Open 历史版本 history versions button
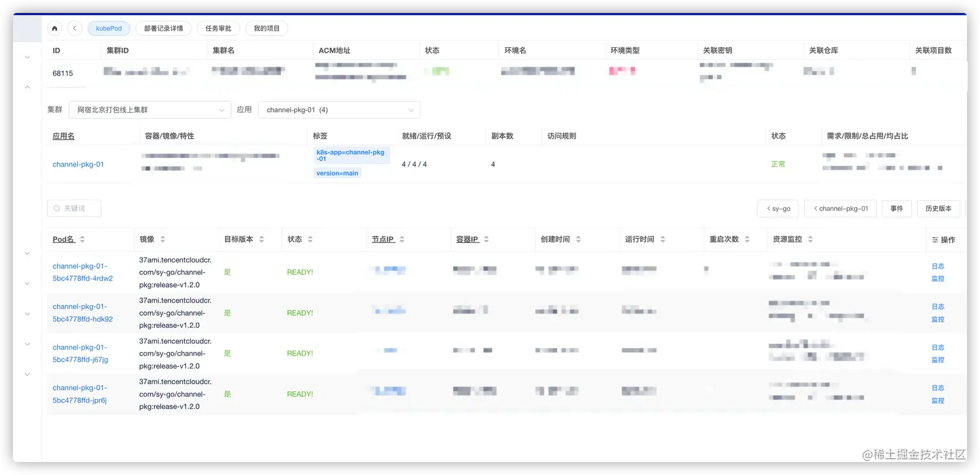 tap(939, 209)
